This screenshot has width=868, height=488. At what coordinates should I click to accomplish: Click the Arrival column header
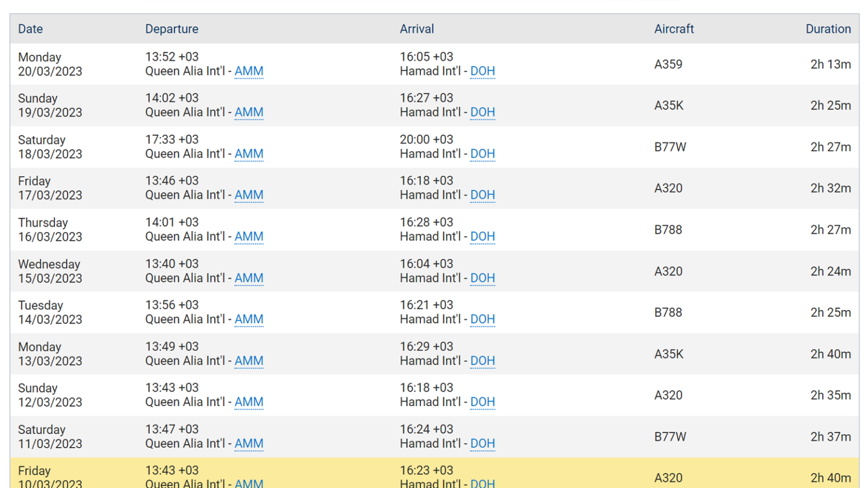[x=417, y=29]
